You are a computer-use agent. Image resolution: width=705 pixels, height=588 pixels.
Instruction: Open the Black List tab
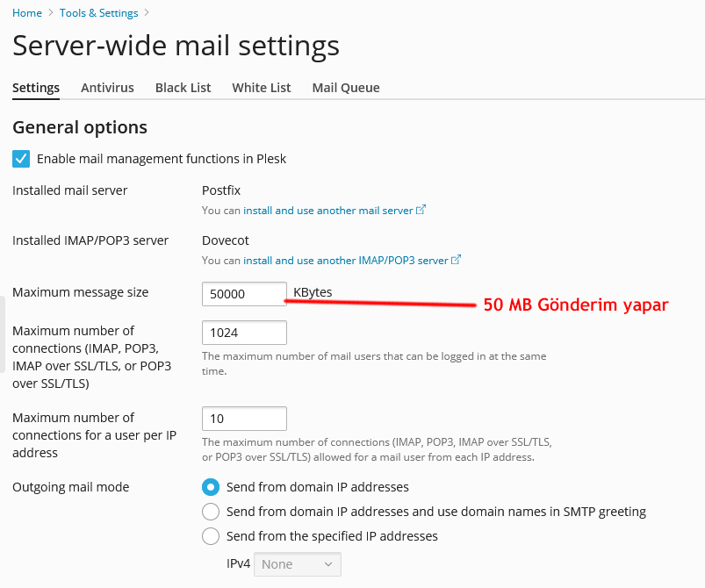pyautogui.click(x=183, y=88)
